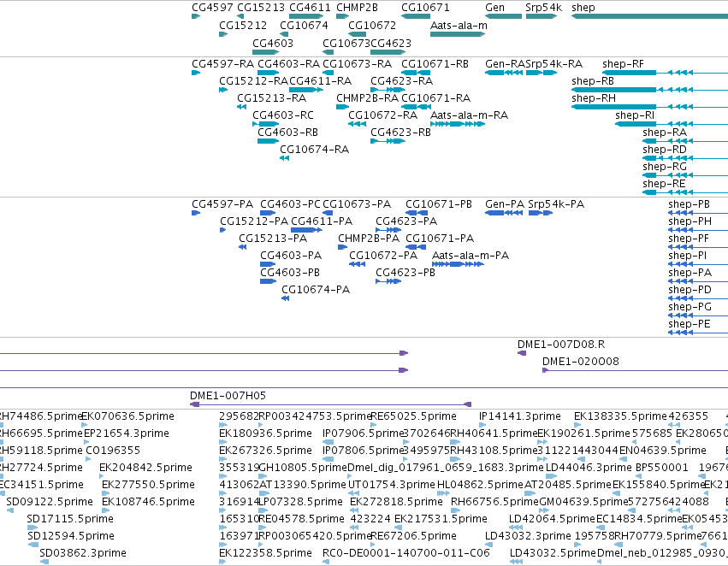
Task: Click the CG4611-PA protein label
Action: tap(322, 221)
